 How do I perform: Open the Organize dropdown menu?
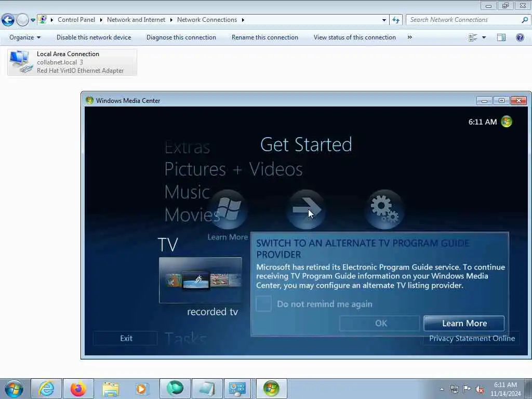pos(25,37)
